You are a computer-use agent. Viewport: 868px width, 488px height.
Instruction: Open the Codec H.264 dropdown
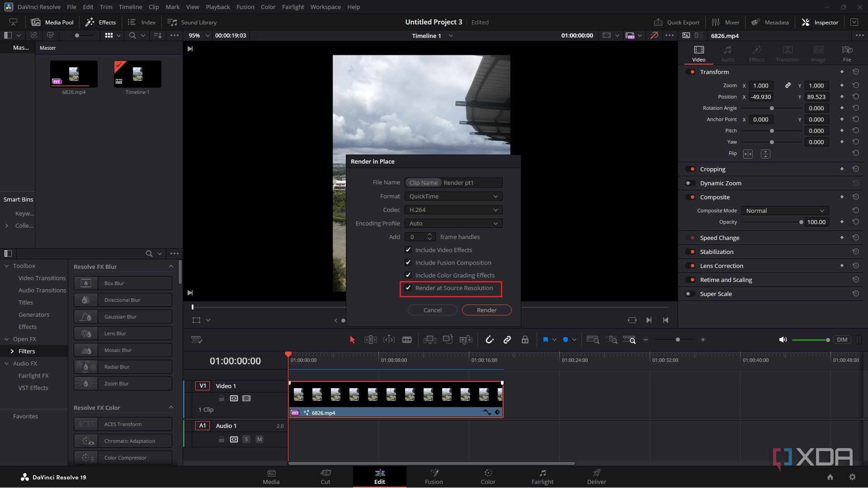[x=453, y=210]
